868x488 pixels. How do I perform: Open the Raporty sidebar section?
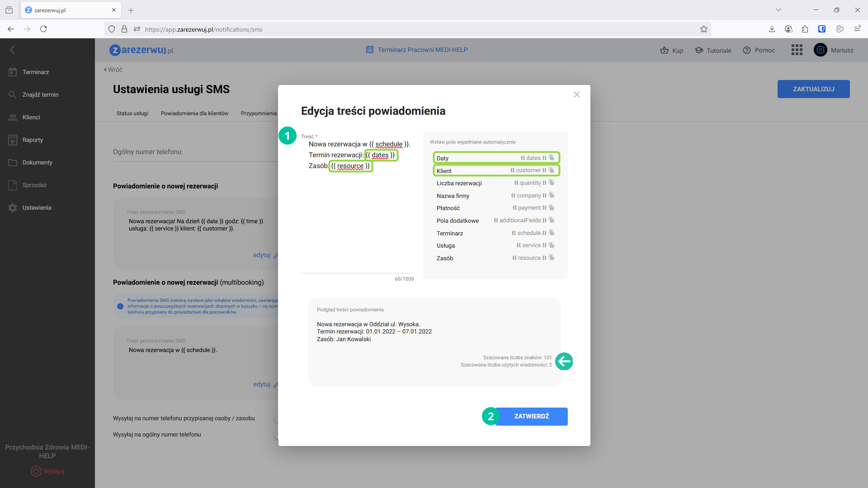[33, 140]
